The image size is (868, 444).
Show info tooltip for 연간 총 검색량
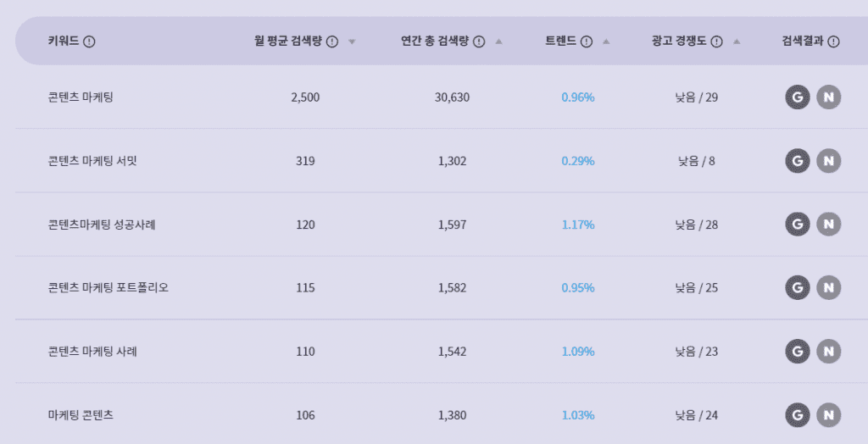pos(480,42)
